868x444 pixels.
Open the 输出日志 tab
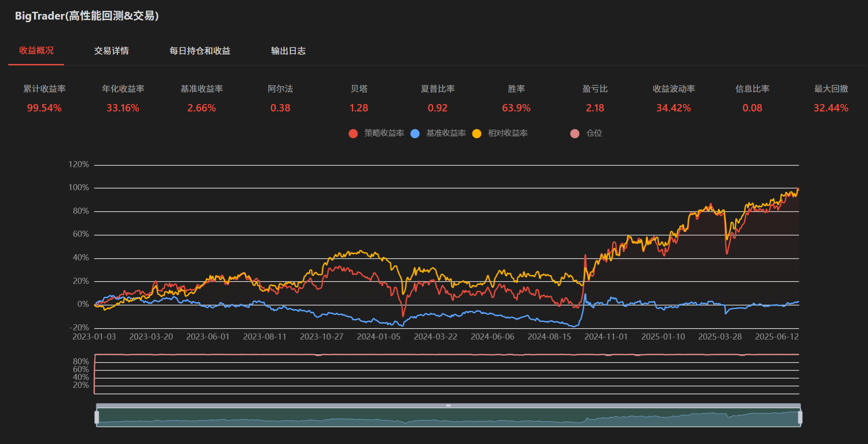[x=288, y=51]
